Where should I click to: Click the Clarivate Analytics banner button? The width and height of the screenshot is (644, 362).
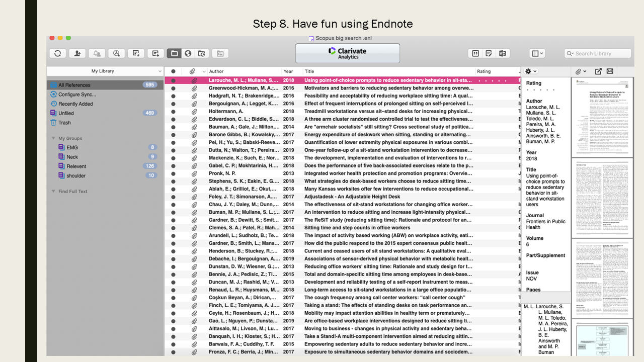tap(348, 53)
